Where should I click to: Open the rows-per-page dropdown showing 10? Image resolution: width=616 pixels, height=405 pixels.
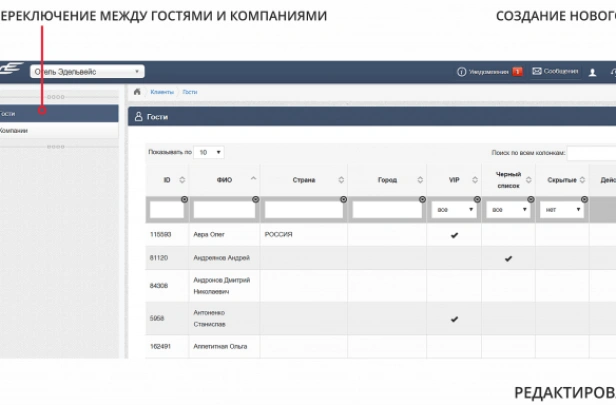tap(210, 152)
